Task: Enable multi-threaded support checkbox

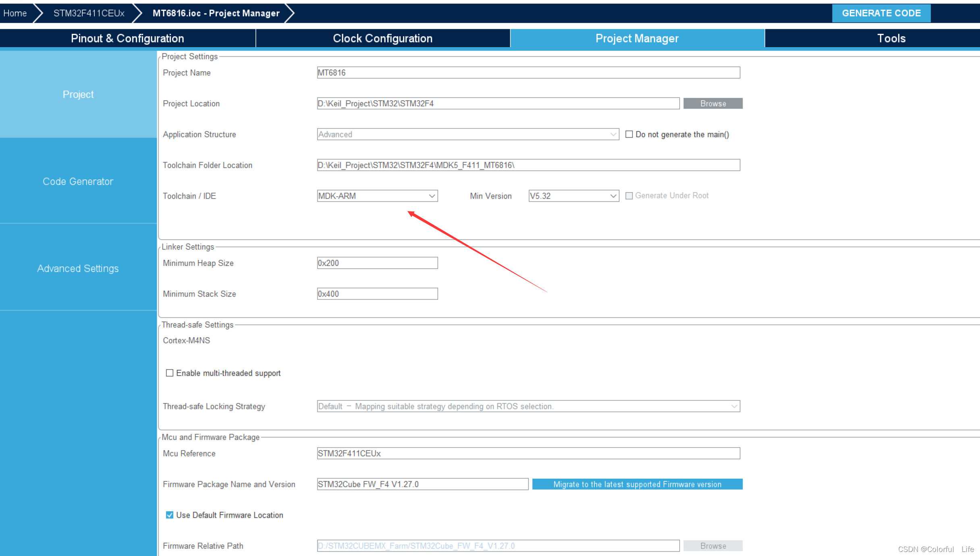Action: coord(170,373)
